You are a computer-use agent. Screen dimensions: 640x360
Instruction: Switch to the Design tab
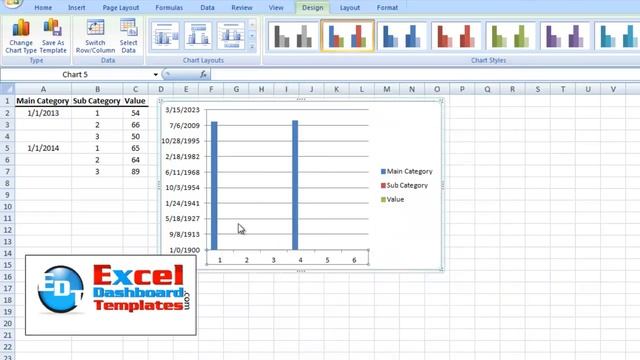coord(313,8)
